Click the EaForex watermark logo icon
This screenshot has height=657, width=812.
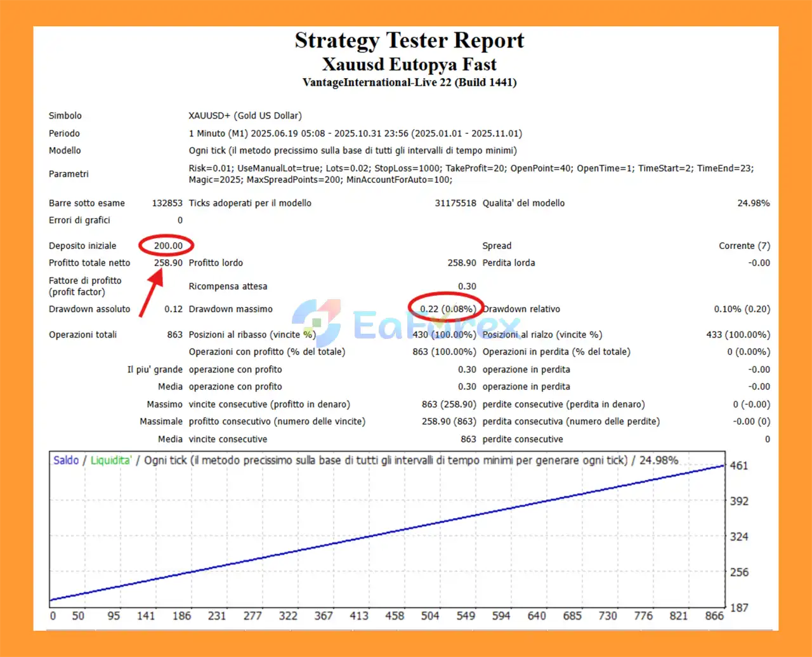coord(317,322)
